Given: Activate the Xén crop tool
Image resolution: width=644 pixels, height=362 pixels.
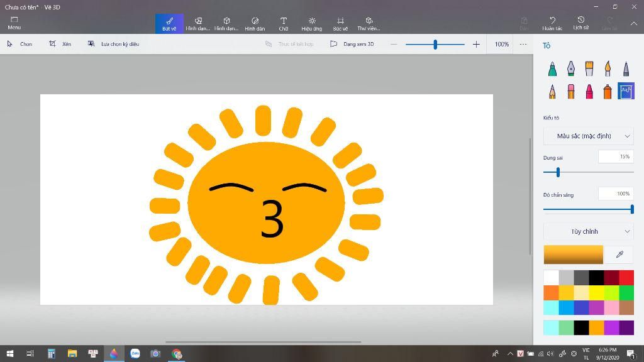Looking at the screenshot, I should (x=60, y=44).
